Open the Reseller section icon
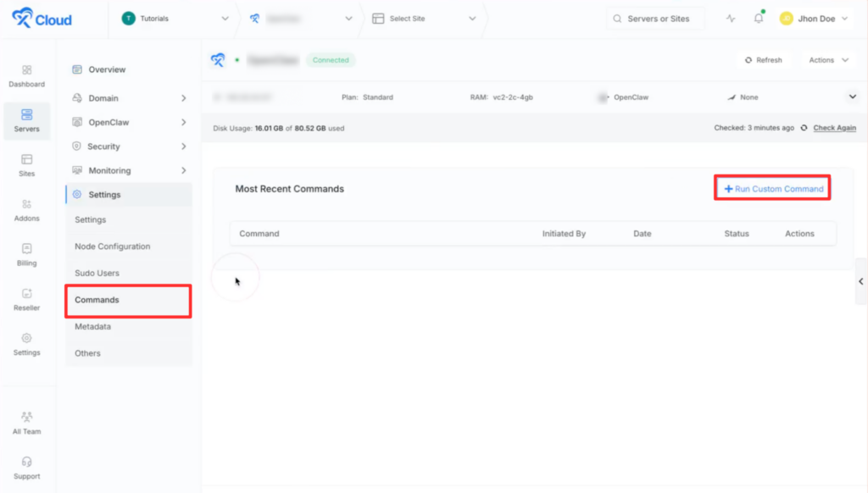 26,294
